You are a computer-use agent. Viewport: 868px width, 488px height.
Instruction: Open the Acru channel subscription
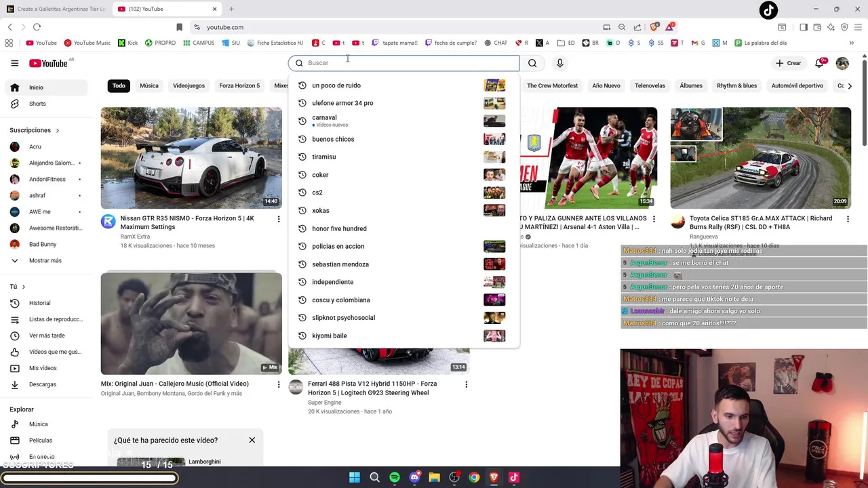45,146
